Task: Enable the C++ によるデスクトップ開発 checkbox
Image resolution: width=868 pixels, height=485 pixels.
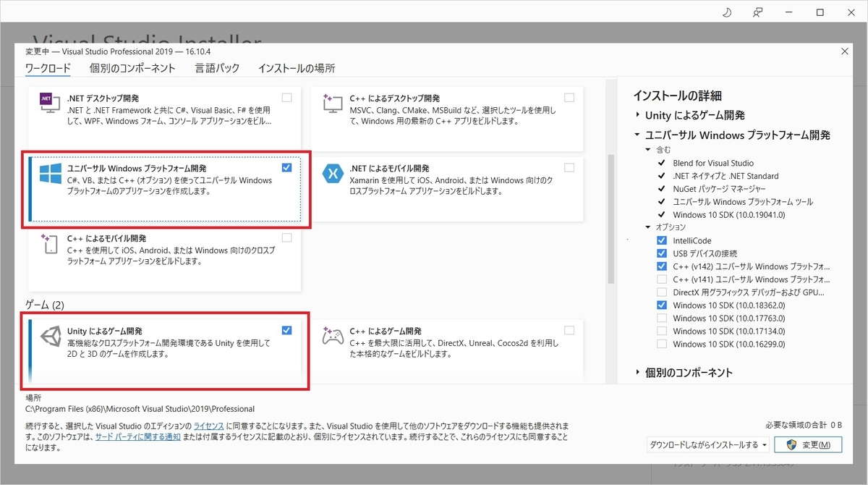Action: tap(569, 98)
